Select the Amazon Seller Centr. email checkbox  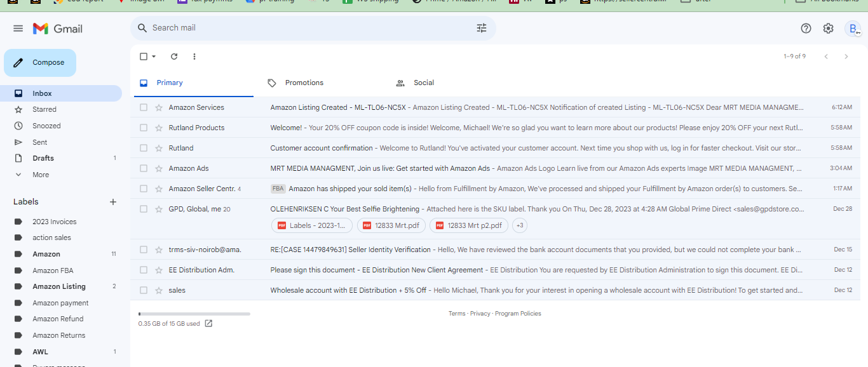[144, 189]
